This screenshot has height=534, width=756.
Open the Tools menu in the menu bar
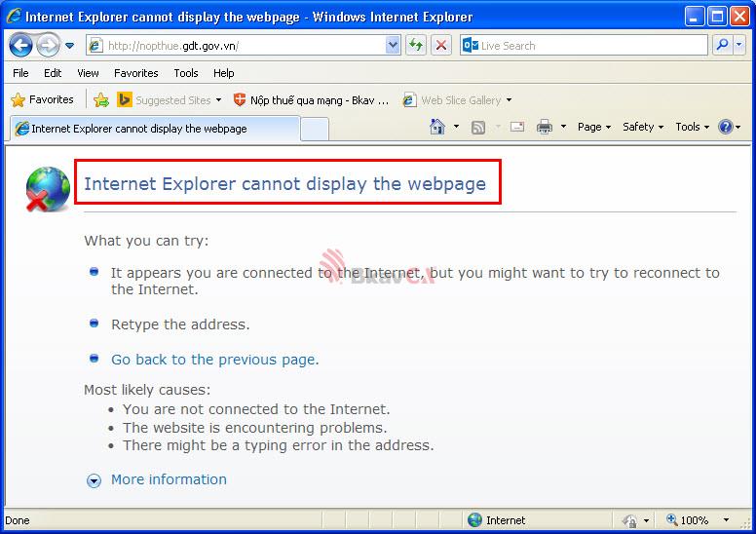(186, 73)
